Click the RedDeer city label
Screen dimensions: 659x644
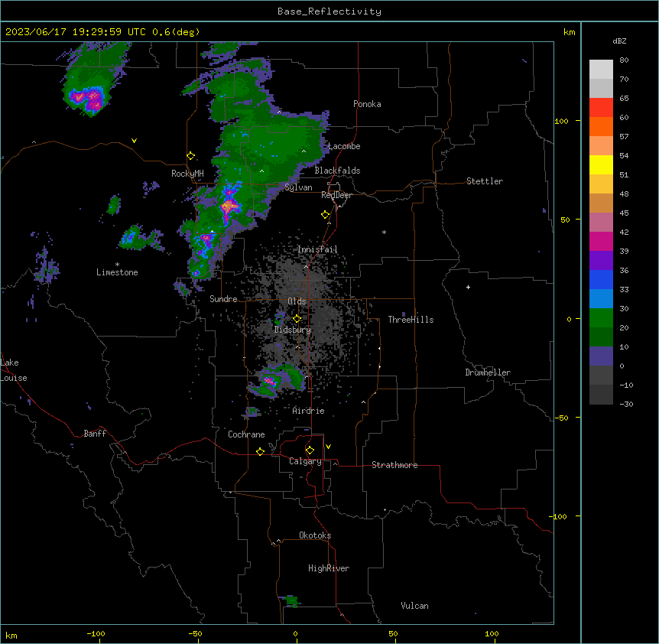tap(336, 195)
